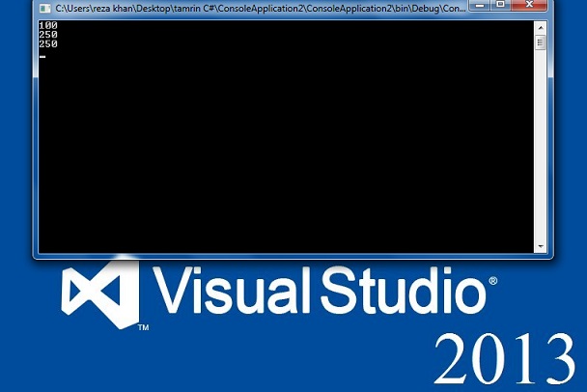This screenshot has width=587, height=392.
Task: Click the second 250 output line
Action: coord(48,43)
